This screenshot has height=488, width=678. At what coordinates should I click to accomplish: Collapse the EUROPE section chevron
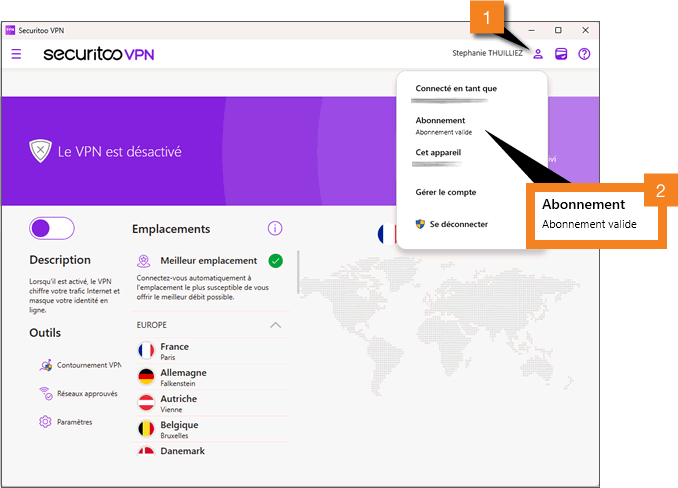275,325
